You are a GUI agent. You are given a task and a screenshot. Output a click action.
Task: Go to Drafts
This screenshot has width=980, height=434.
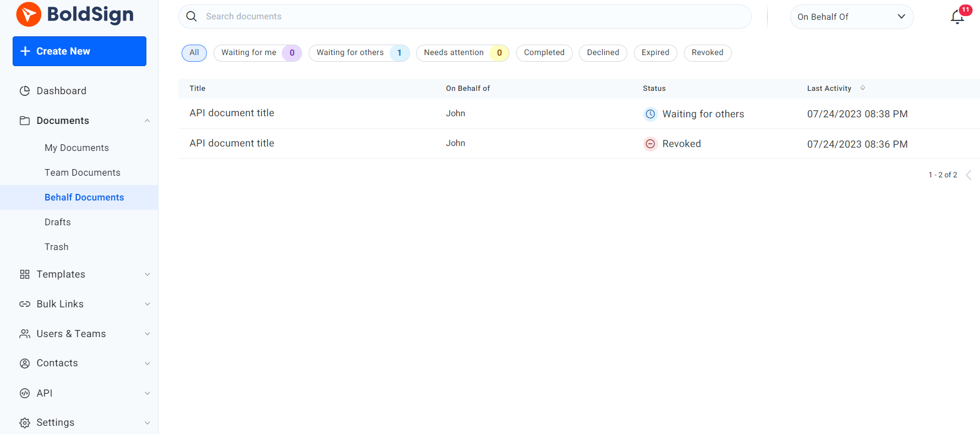coord(58,222)
